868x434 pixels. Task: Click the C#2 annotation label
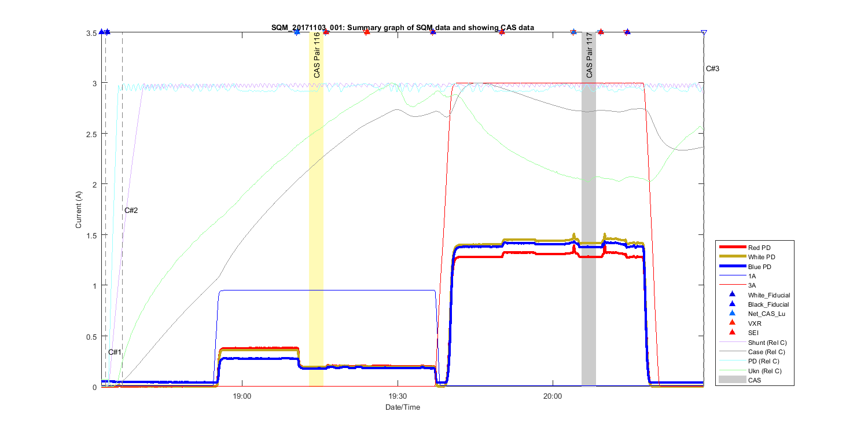[x=131, y=210]
